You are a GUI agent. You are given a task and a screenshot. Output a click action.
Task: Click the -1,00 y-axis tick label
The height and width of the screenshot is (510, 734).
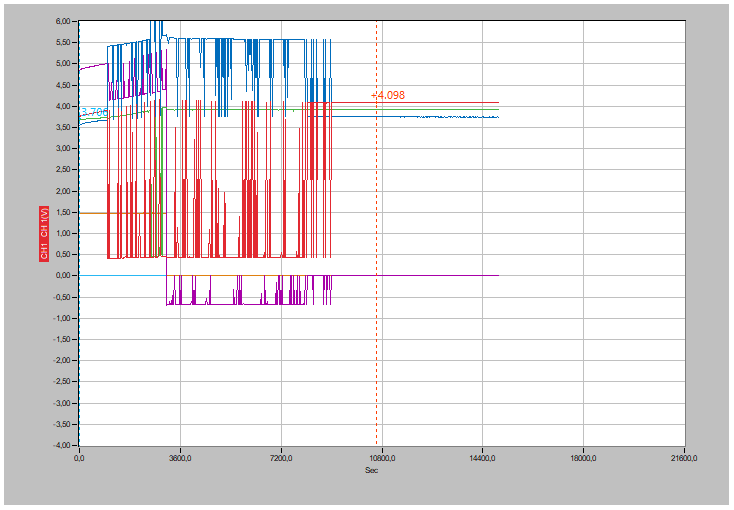tap(62, 318)
